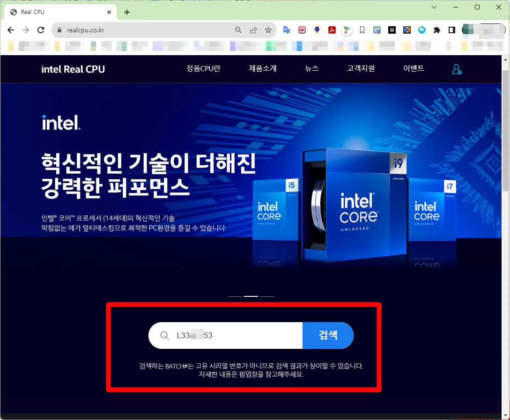Screen dimensions: 510x420
Task: Switch to the Real CPU tab
Action: coord(59,12)
